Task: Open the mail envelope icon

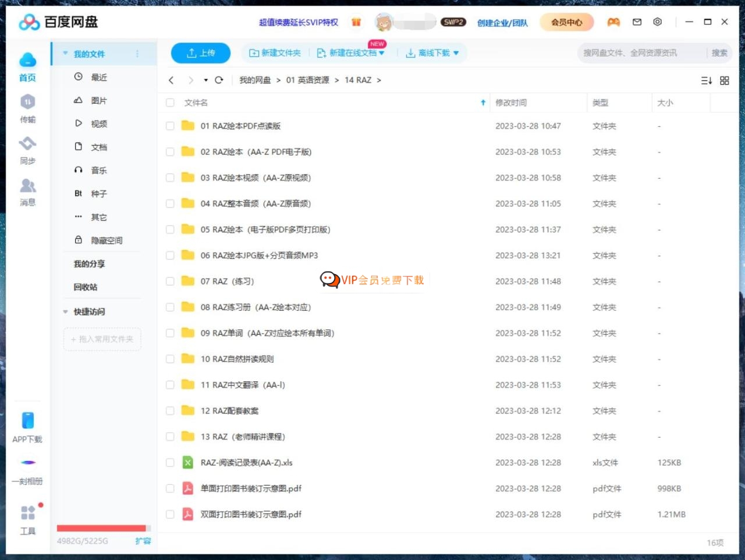Action: click(637, 22)
